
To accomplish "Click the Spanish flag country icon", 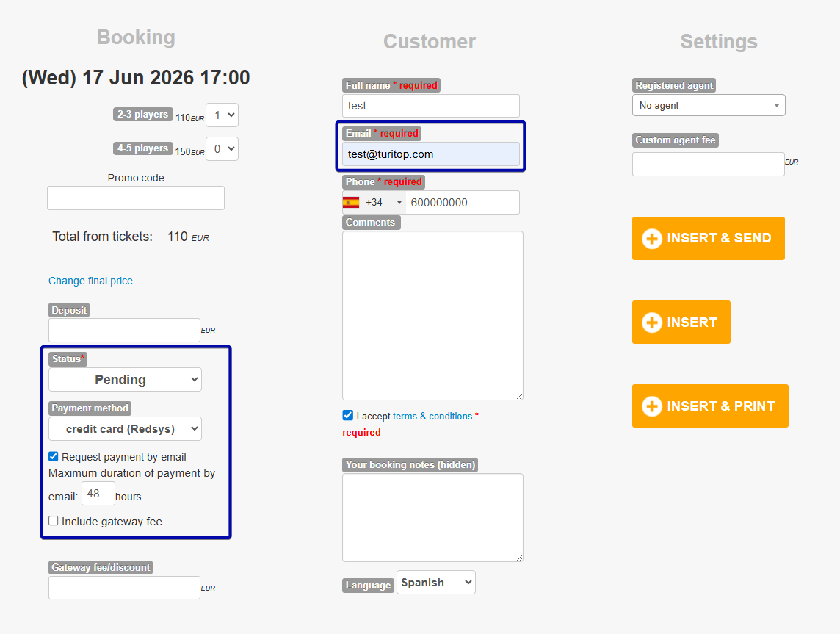I will click(x=351, y=203).
